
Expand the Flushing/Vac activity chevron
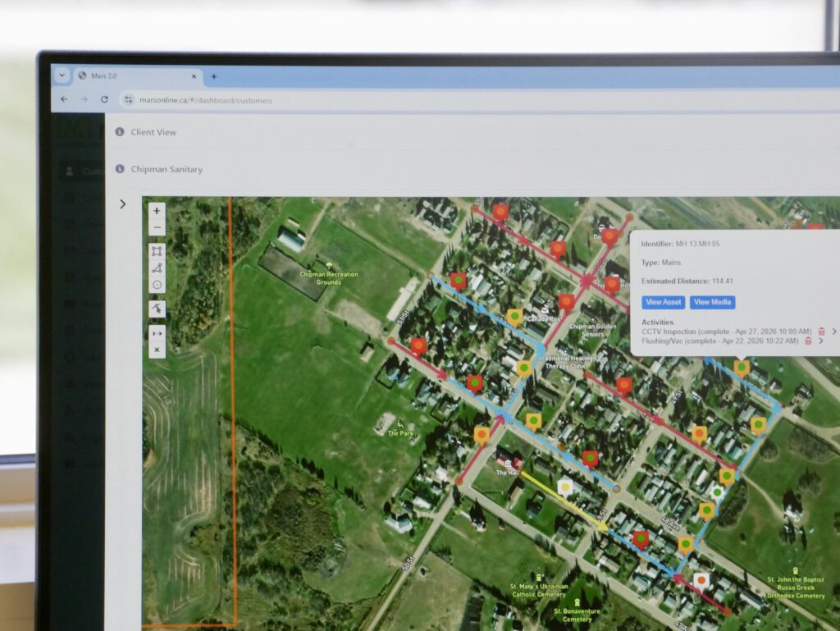coord(820,341)
